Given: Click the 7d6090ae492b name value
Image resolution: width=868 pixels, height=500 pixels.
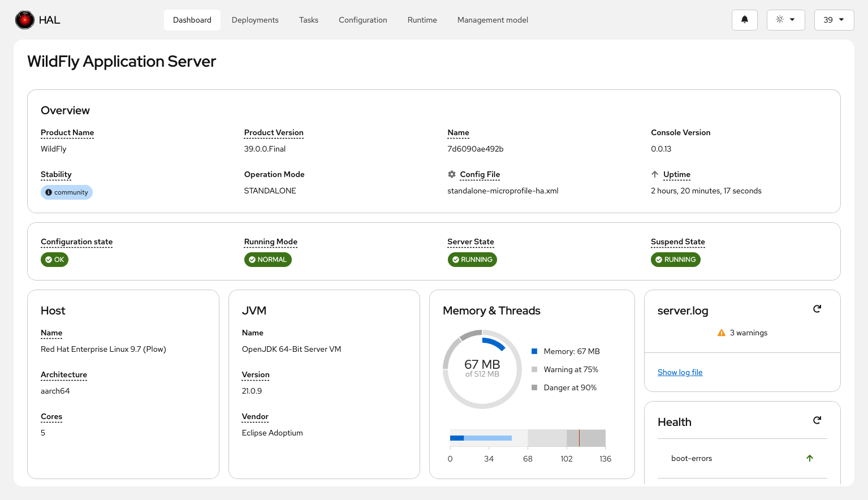Looking at the screenshot, I should point(476,149).
